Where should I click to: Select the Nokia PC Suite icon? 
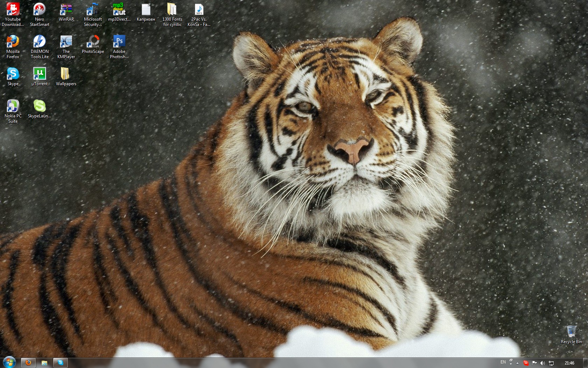point(13,111)
